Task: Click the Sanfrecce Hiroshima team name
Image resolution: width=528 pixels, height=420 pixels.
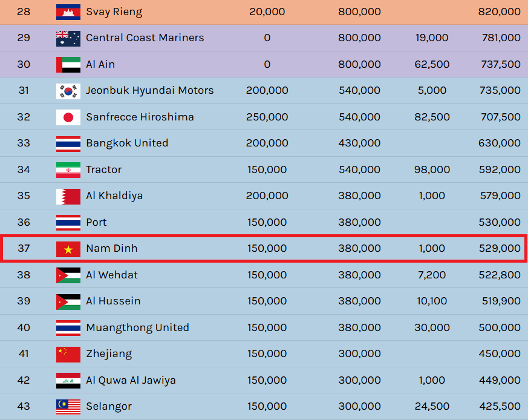Action: 140,117
